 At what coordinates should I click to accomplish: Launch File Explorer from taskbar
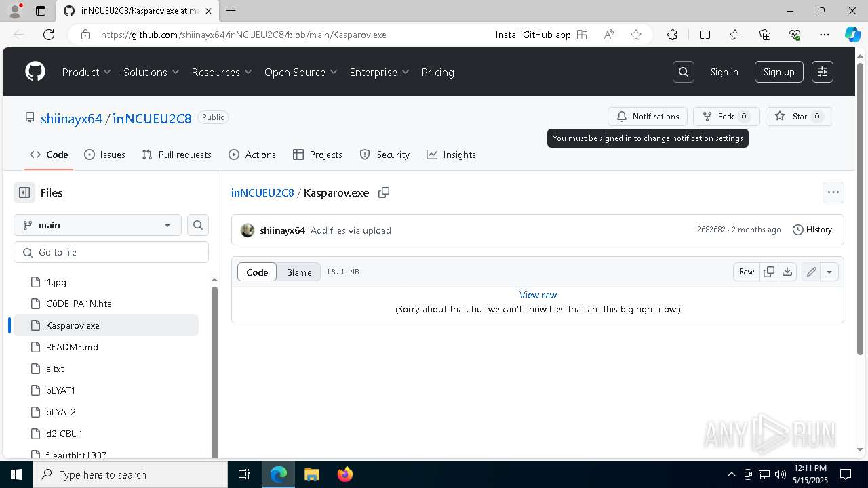311,474
